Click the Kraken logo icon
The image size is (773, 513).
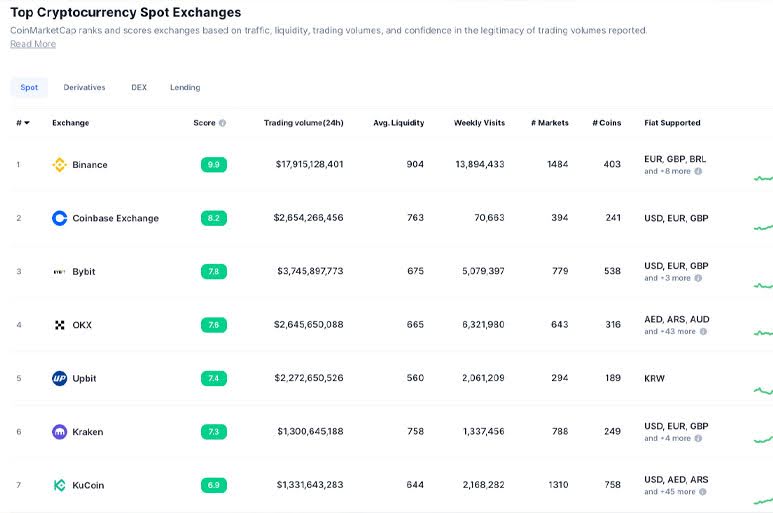(59, 432)
